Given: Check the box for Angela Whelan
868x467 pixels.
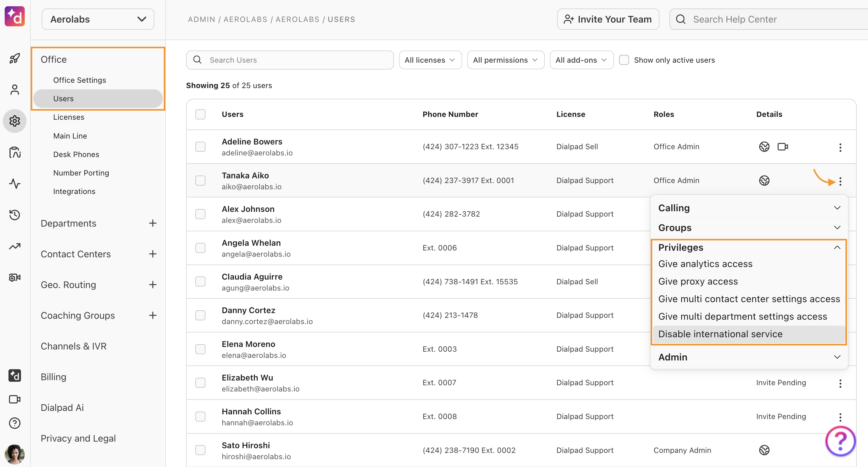Looking at the screenshot, I should pyautogui.click(x=200, y=248).
